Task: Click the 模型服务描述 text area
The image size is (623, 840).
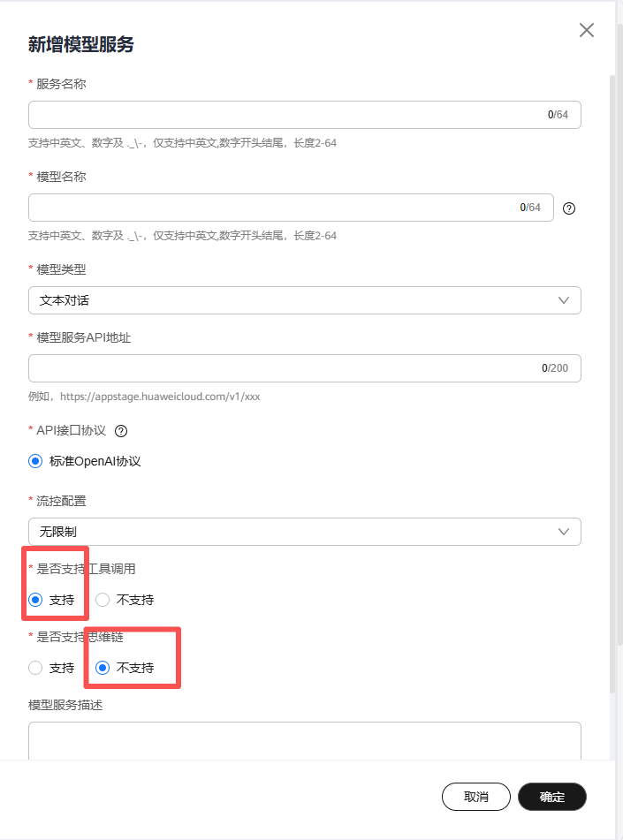Action: click(x=305, y=741)
